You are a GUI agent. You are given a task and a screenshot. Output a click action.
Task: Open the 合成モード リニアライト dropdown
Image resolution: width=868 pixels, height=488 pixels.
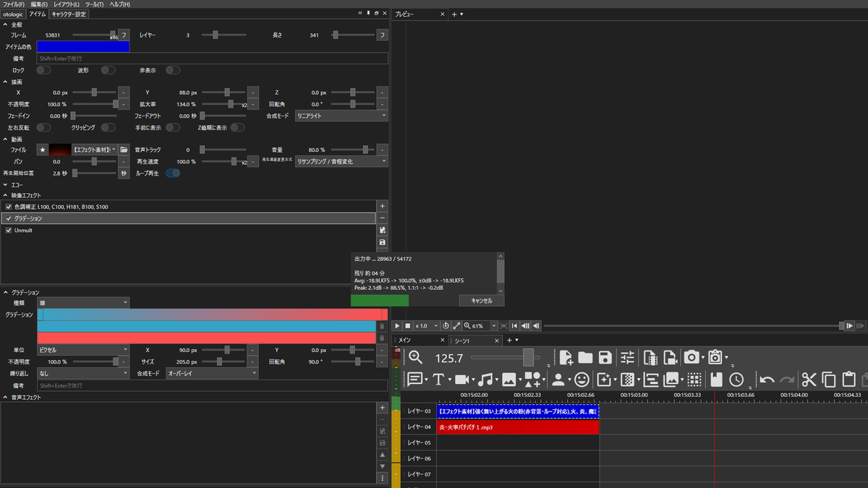(341, 116)
